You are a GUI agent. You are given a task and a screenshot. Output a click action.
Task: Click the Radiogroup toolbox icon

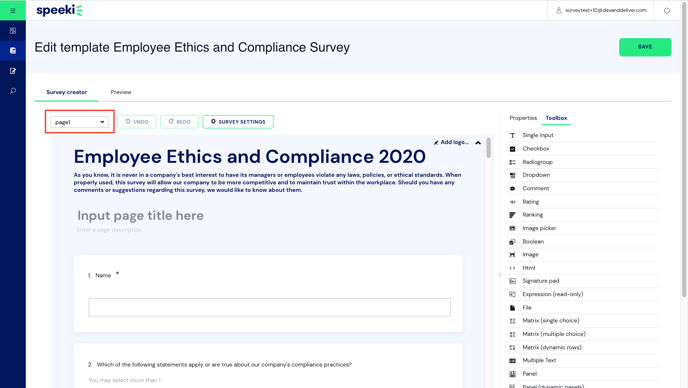pos(512,162)
